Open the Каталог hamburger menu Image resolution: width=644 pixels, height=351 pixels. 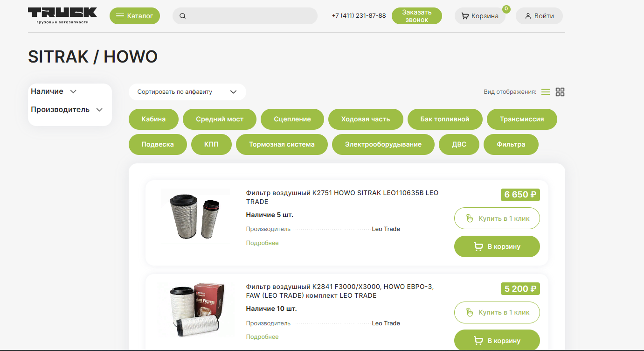pos(134,16)
